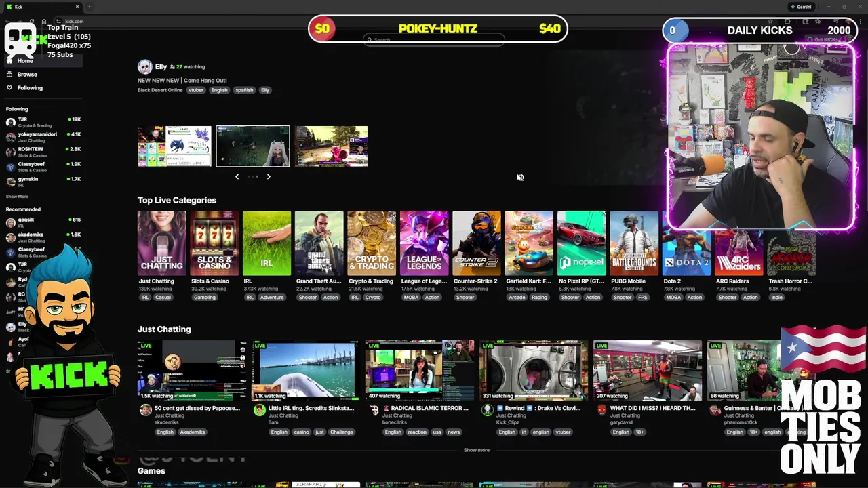The height and width of the screenshot is (488, 868).
Task: Click Kick_Clipz avatar beside Rewind stream
Action: [487, 410]
